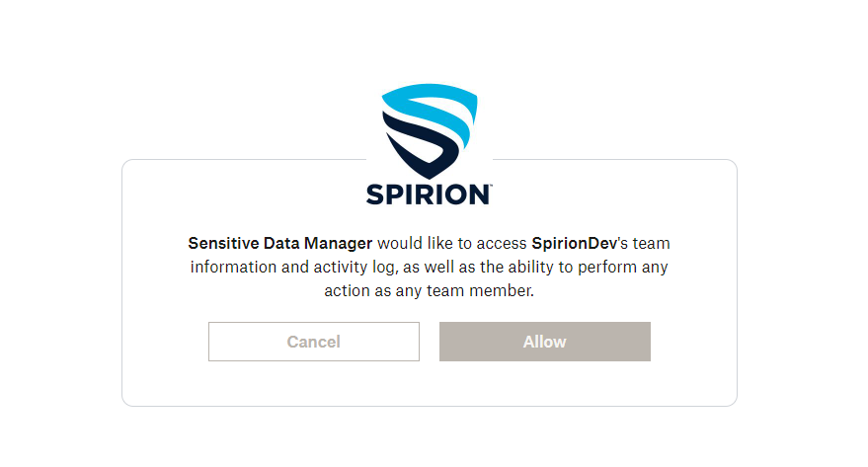Image resolution: width=868 pixels, height=467 pixels.
Task: Click the SPIRION wordmark text
Action: point(427,195)
